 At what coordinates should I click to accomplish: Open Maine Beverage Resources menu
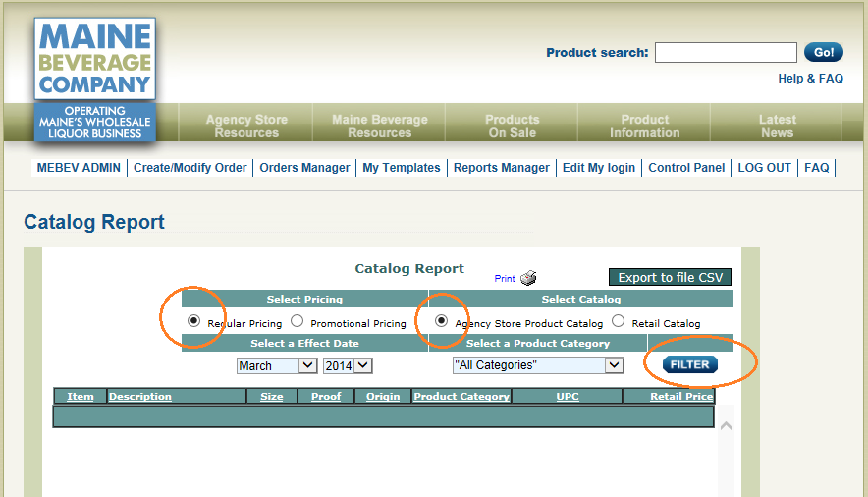point(380,126)
